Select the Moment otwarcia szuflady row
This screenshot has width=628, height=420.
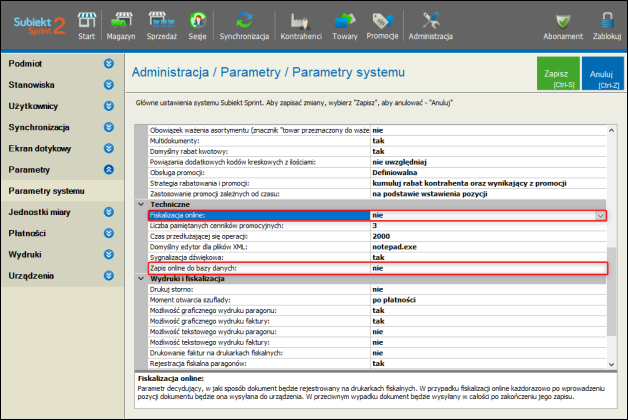pos(377,300)
